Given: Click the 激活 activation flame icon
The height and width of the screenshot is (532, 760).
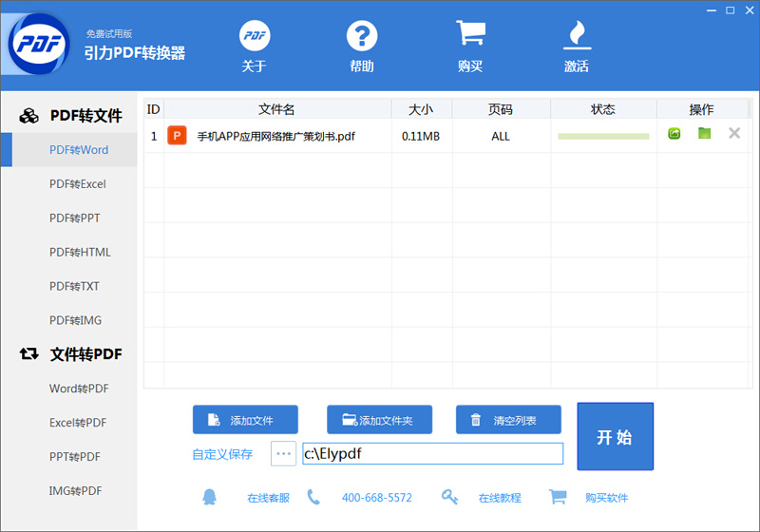Looking at the screenshot, I should click(577, 35).
